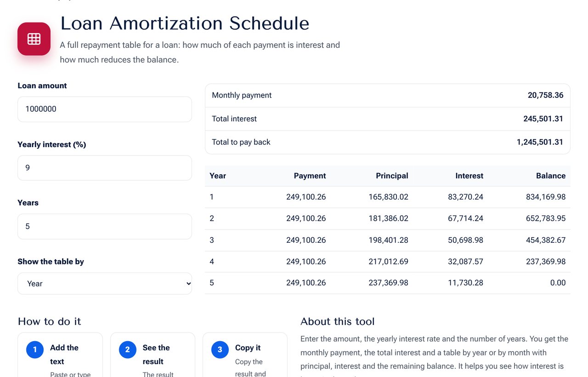Click the Years input field
The width and height of the screenshot is (588, 377).
(105, 226)
